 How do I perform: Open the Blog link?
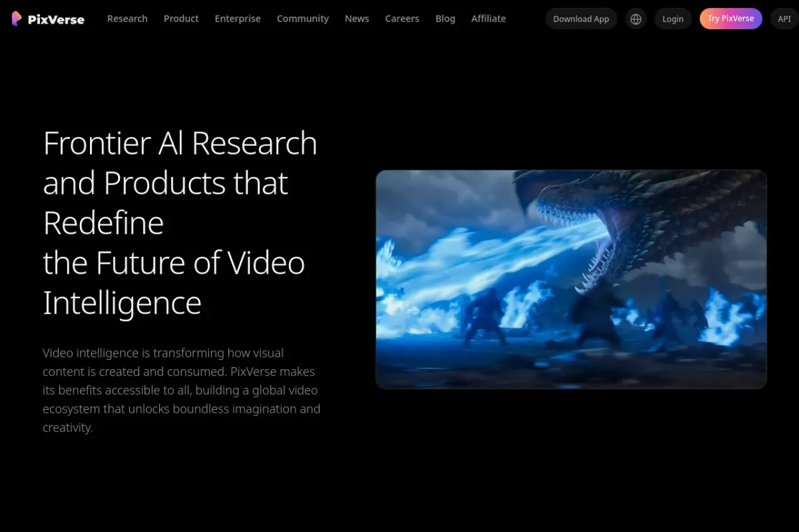445,19
